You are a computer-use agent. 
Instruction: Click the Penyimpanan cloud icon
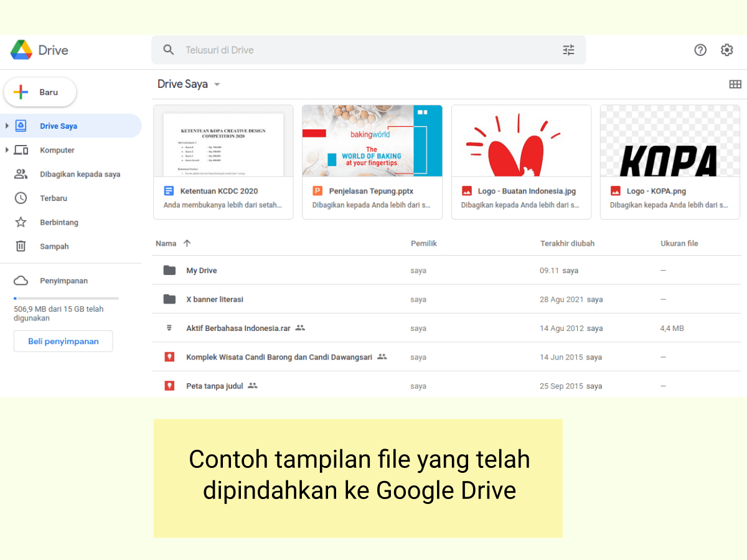tap(21, 281)
